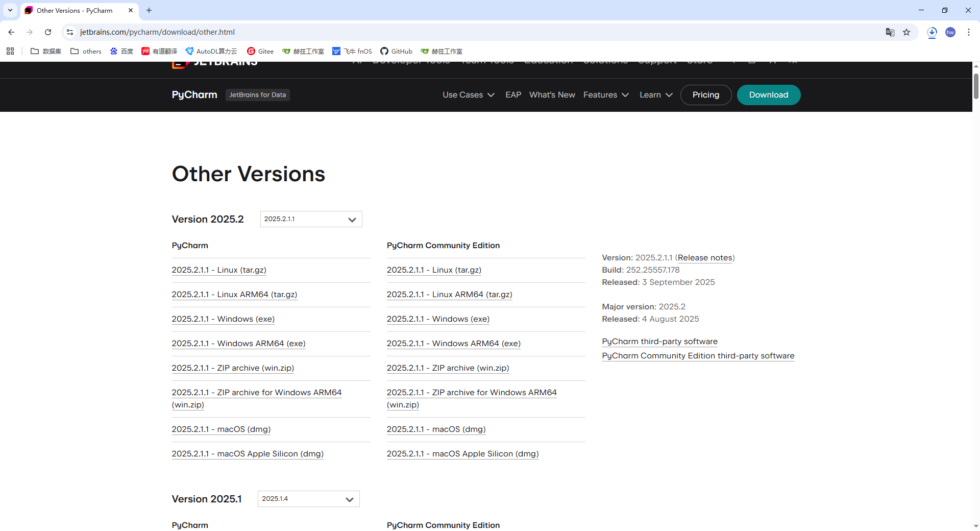Click the translate page icon
980x531 pixels.
point(890,32)
